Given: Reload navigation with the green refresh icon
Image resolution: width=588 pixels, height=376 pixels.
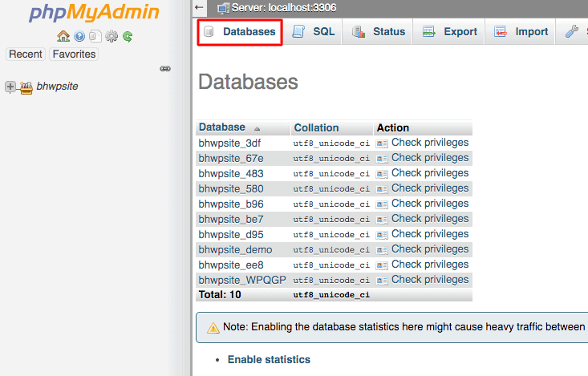Looking at the screenshot, I should 128,36.
